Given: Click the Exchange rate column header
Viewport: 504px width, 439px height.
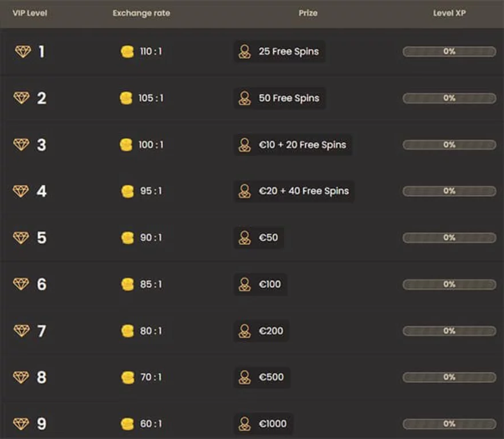Looking at the screenshot, I should [x=141, y=13].
